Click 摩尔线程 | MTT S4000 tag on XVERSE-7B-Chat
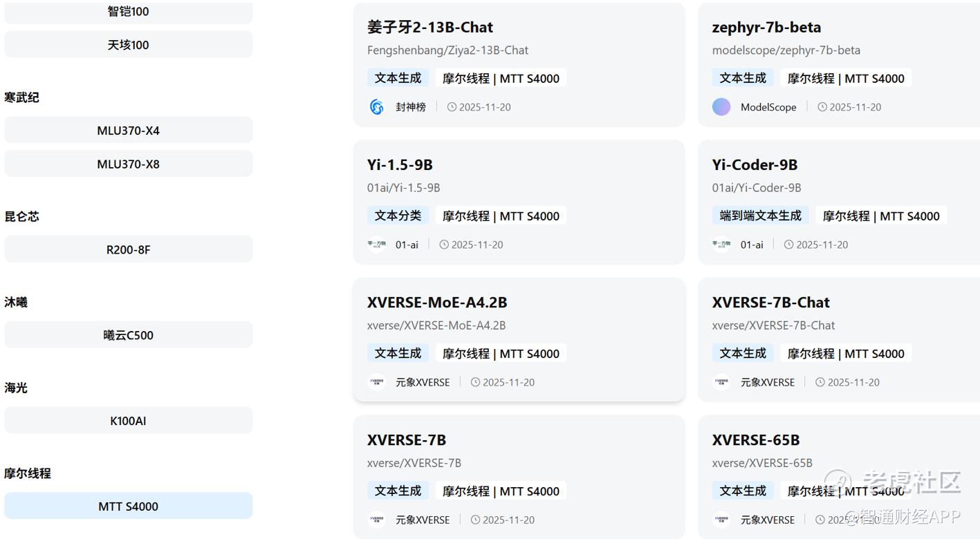 pos(846,353)
